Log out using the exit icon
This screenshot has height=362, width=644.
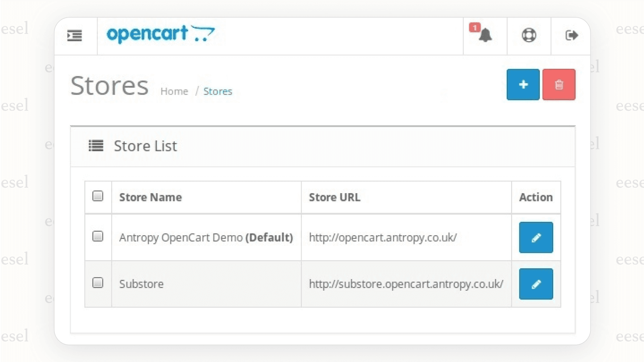(x=572, y=36)
